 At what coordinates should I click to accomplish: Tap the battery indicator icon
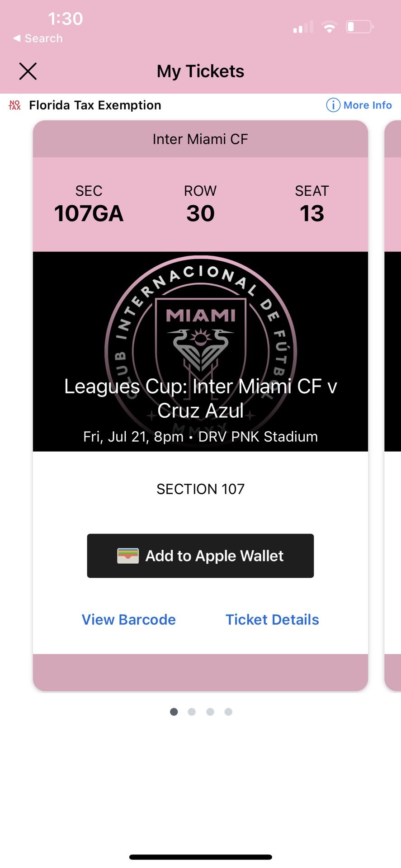[359, 26]
